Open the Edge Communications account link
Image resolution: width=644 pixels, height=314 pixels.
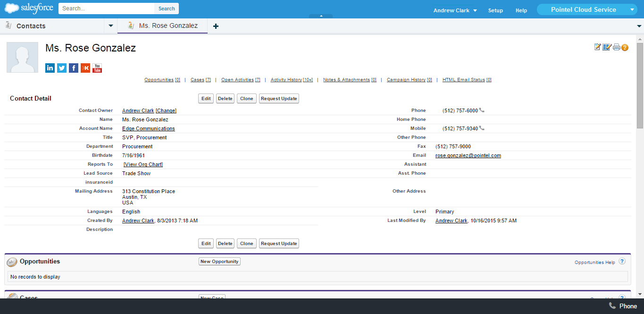(x=149, y=128)
